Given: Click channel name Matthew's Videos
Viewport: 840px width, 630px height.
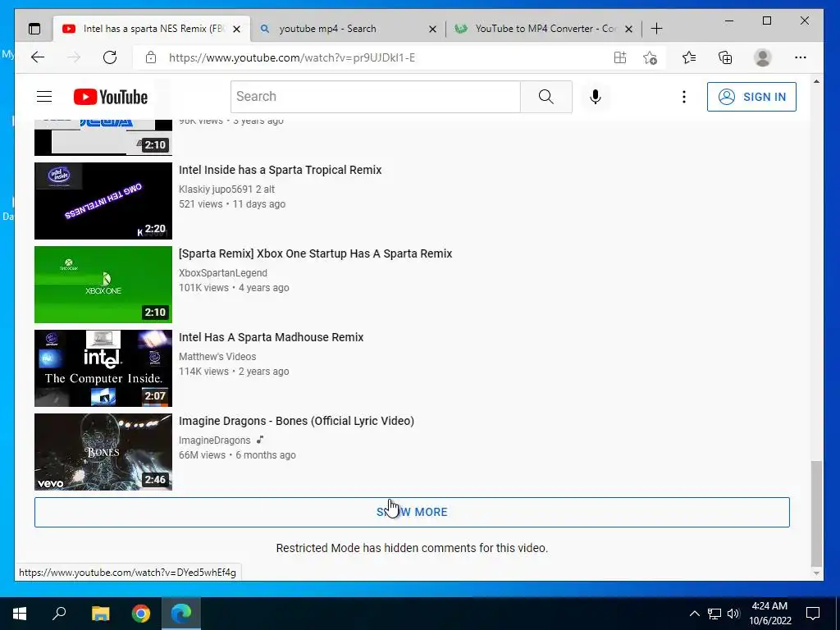Looking at the screenshot, I should click(217, 356).
